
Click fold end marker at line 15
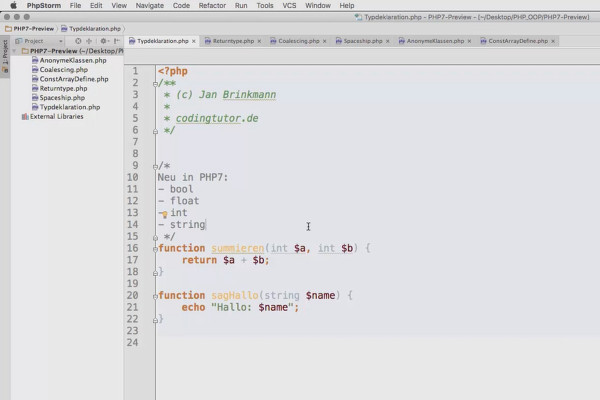(155, 237)
